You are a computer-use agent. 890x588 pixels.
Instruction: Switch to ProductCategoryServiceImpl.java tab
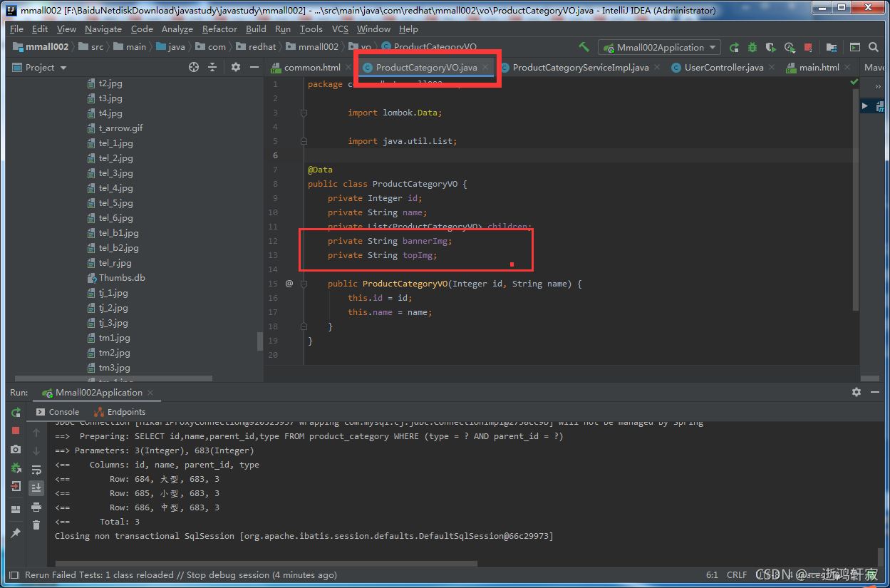(580, 68)
